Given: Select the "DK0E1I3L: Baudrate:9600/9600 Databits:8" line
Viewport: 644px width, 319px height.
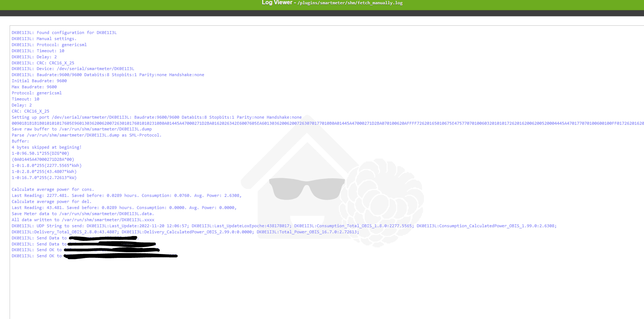Looking at the screenshot, I should coord(108,75).
